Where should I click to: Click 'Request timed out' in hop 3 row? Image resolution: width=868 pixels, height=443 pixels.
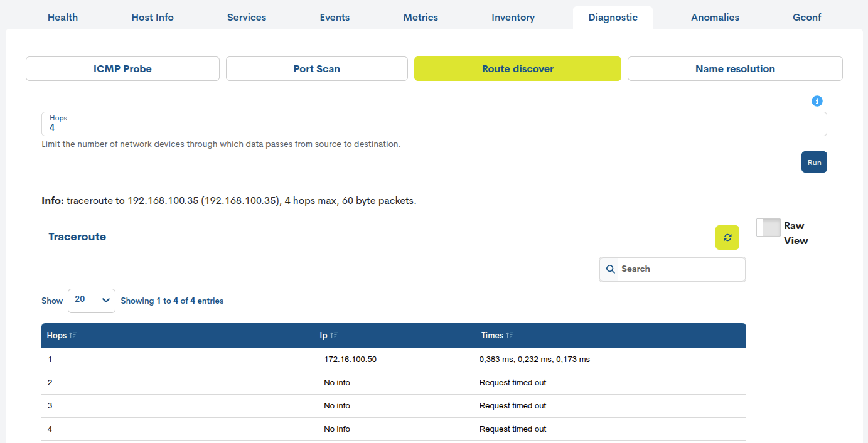513,406
